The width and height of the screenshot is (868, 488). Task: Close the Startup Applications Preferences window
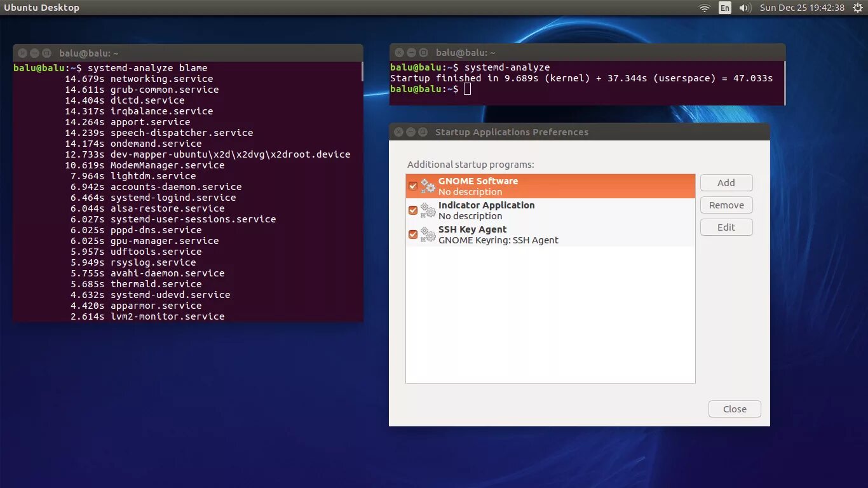point(399,132)
